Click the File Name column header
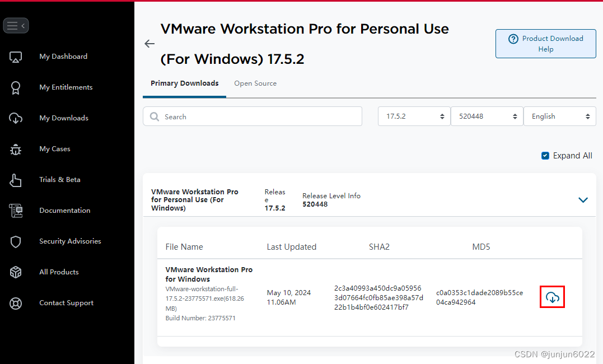The width and height of the screenshot is (603, 364). [x=184, y=247]
